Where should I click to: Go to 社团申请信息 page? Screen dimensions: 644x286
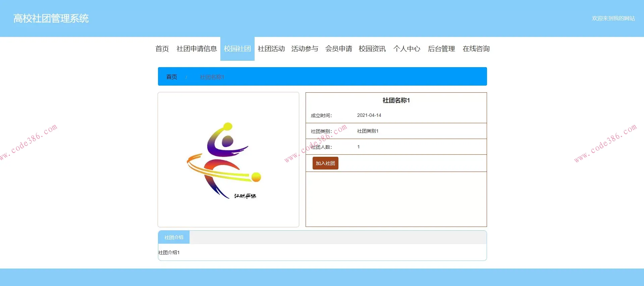tap(197, 49)
